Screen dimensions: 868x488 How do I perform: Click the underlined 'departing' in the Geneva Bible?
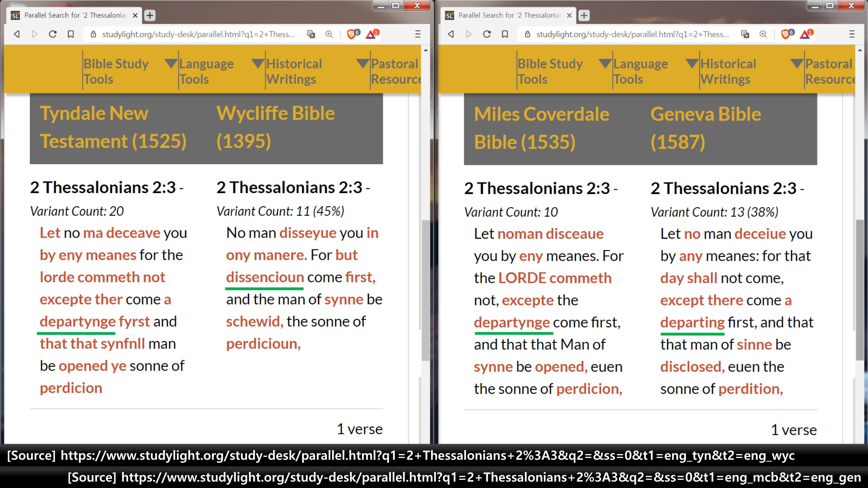[692, 323]
